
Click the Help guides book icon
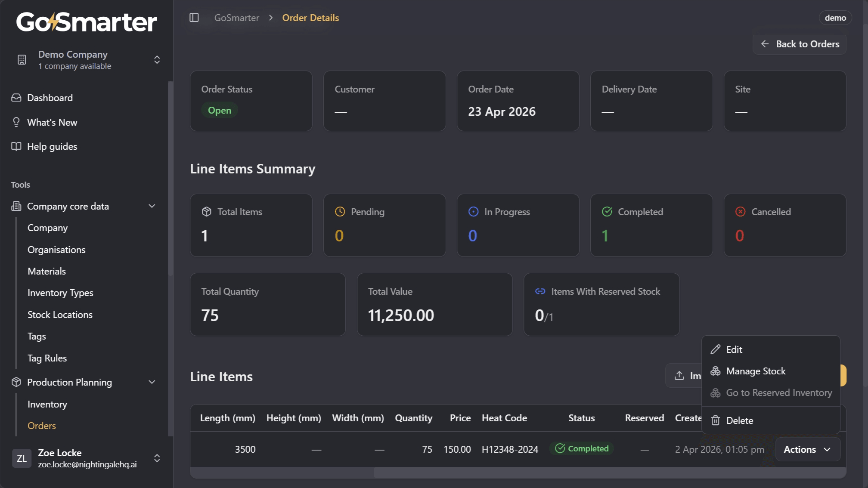(x=16, y=146)
